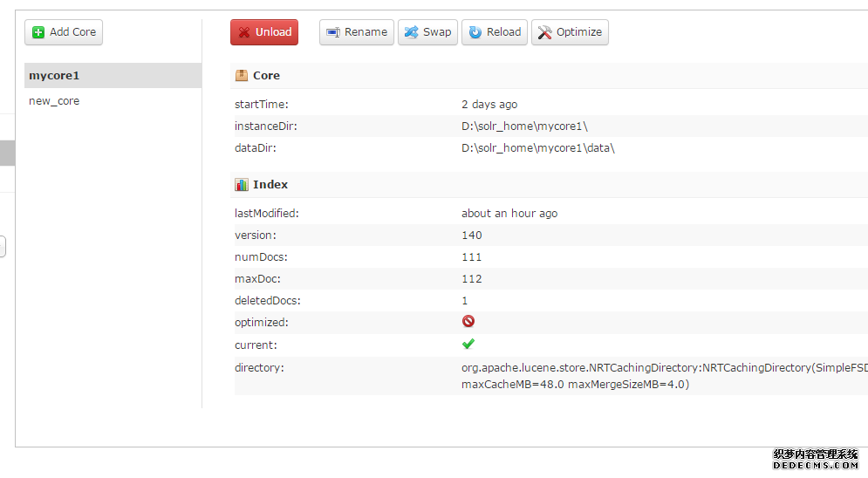Click the Core section heading text
Screen dimensions: 868x478
tap(266, 76)
